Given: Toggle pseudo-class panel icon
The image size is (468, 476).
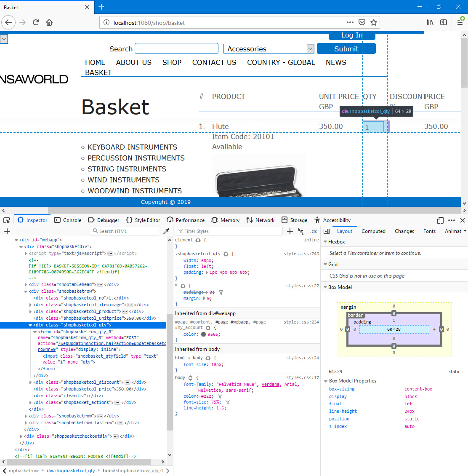Looking at the screenshot, I should click(x=301, y=231).
